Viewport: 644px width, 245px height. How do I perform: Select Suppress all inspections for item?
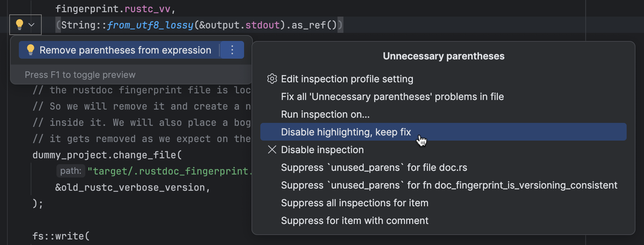coord(354,203)
